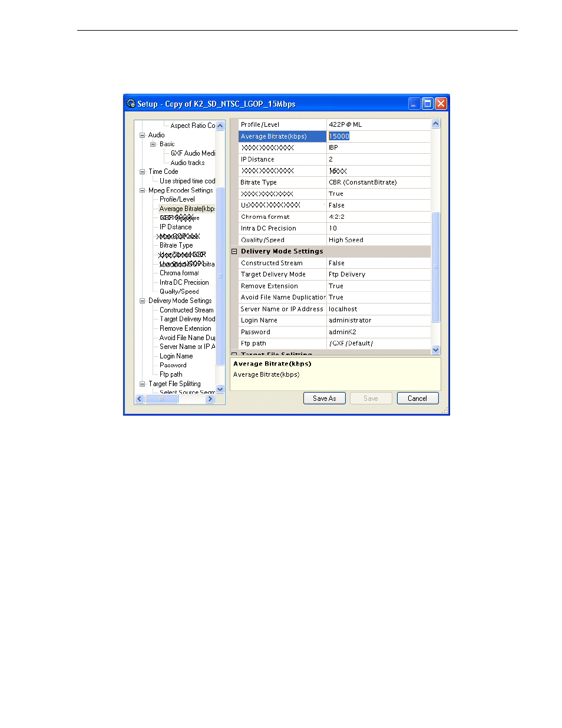Select Bitrate Type in the tree

(x=176, y=245)
